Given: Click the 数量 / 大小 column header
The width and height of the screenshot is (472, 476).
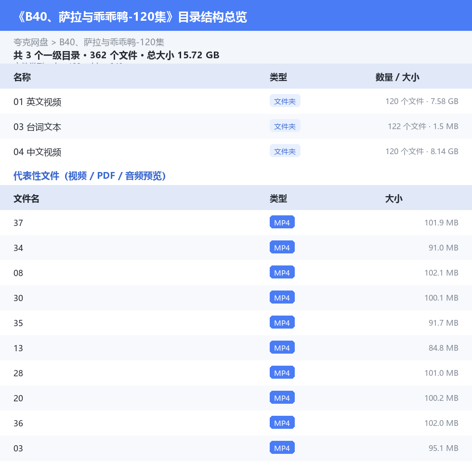Looking at the screenshot, I should (397, 77).
